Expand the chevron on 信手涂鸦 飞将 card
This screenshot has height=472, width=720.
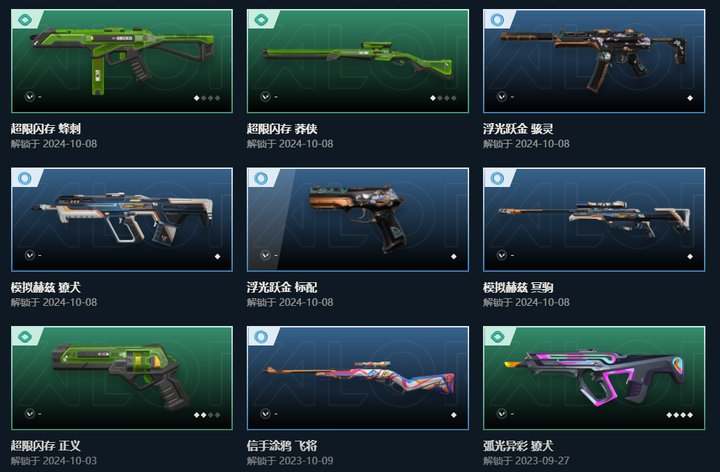tap(265, 414)
